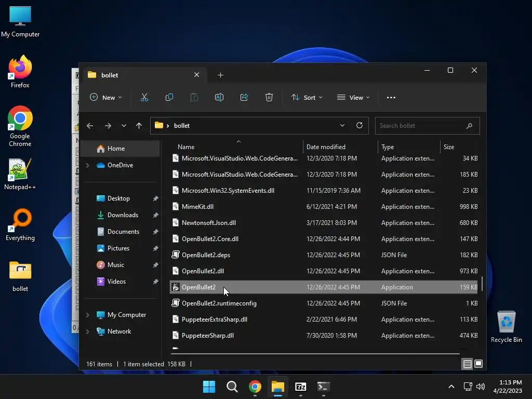Screen dimensions: 532x399
Task: Select OpenBullet2.deps JSON file
Action: (324, 255)
